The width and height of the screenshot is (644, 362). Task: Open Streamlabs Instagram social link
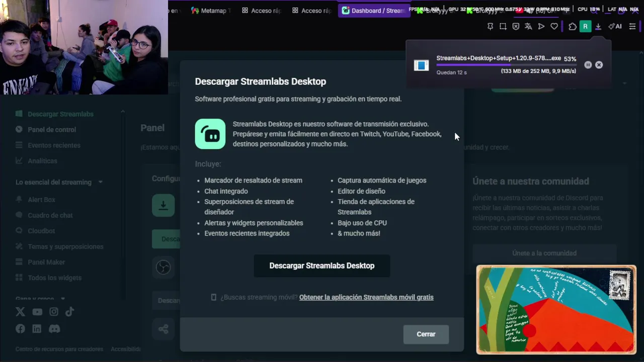coord(54,312)
